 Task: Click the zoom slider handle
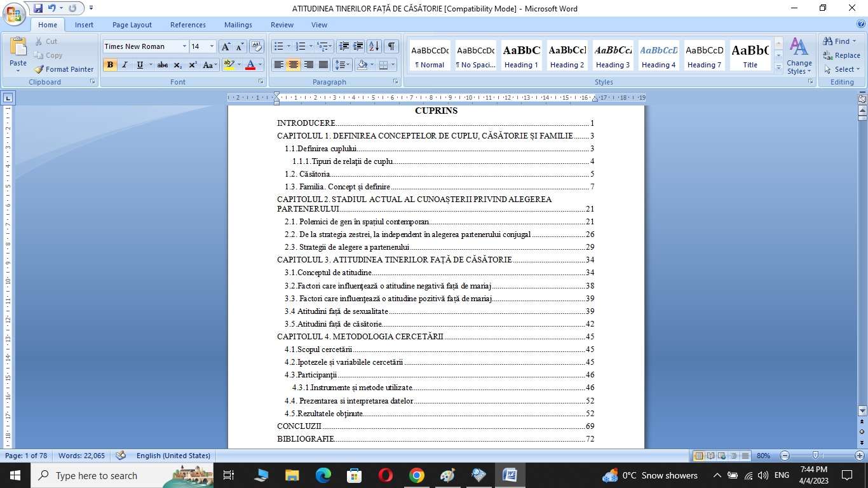815,456
